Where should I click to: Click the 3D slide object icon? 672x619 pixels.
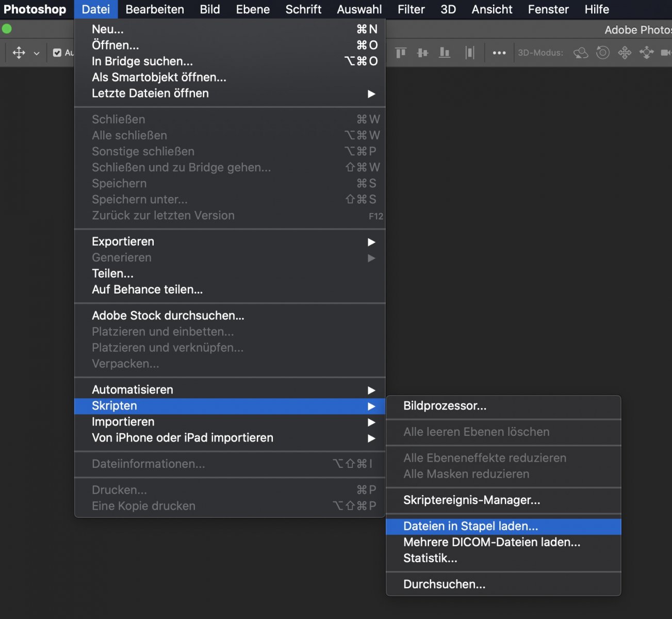(x=646, y=53)
